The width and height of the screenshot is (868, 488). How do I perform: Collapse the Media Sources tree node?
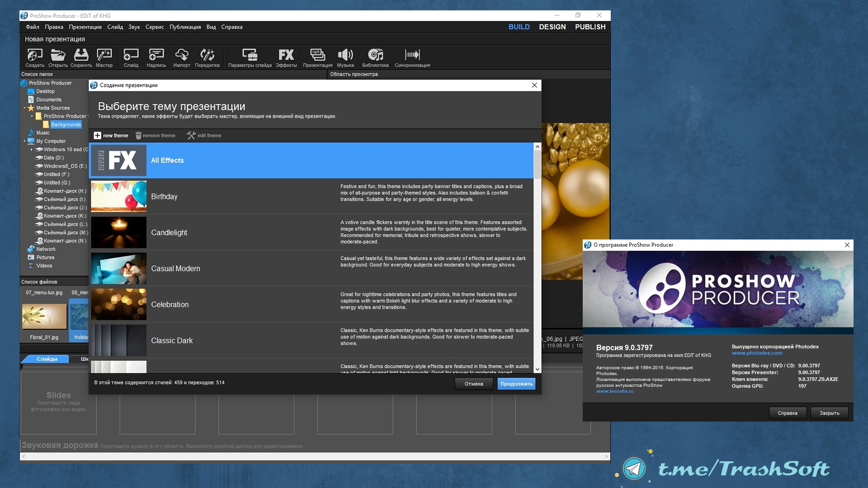(x=24, y=108)
